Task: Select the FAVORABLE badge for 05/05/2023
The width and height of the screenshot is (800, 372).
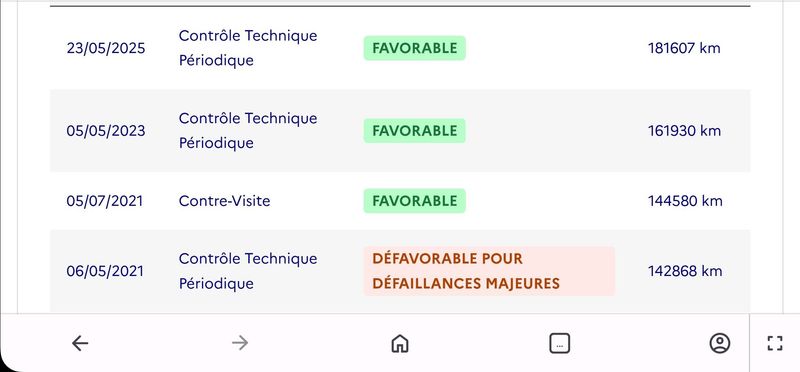Action: (414, 131)
